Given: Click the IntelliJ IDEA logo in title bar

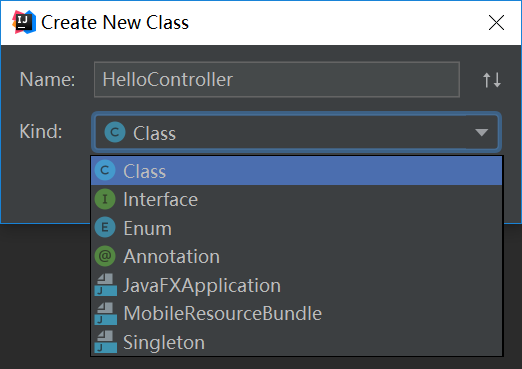Looking at the screenshot, I should (x=24, y=22).
